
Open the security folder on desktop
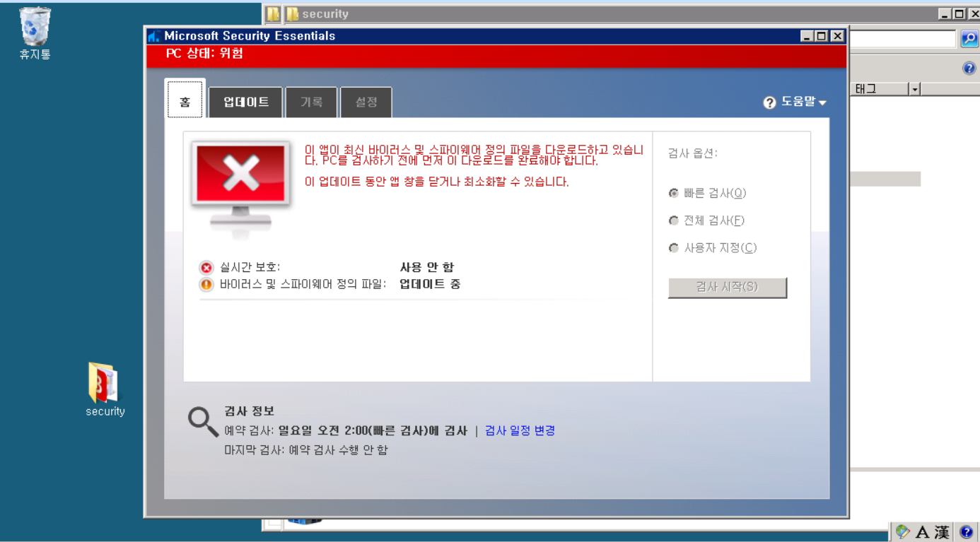point(105,389)
